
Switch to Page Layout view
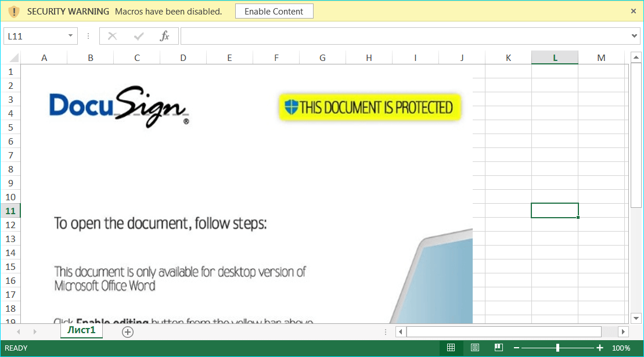(x=475, y=348)
